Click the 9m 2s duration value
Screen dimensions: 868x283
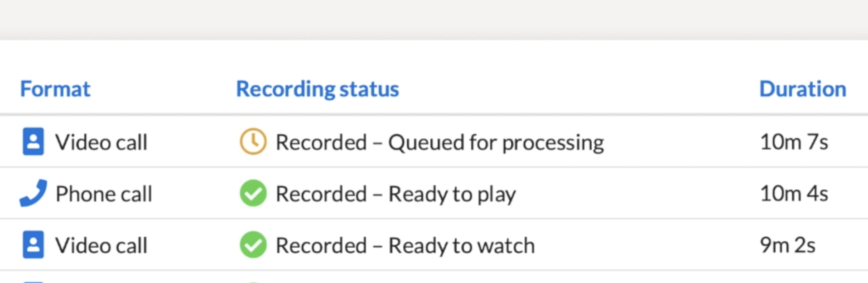(788, 245)
